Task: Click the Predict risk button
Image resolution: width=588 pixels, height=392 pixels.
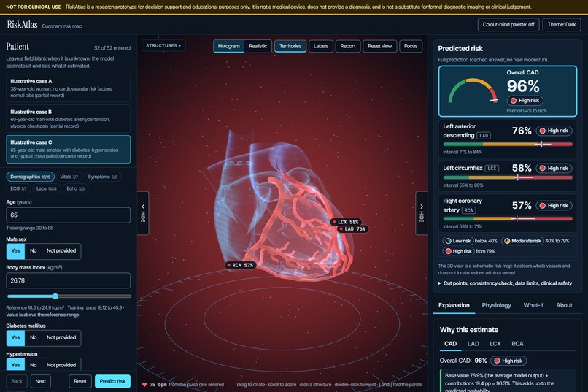Action: (112, 381)
